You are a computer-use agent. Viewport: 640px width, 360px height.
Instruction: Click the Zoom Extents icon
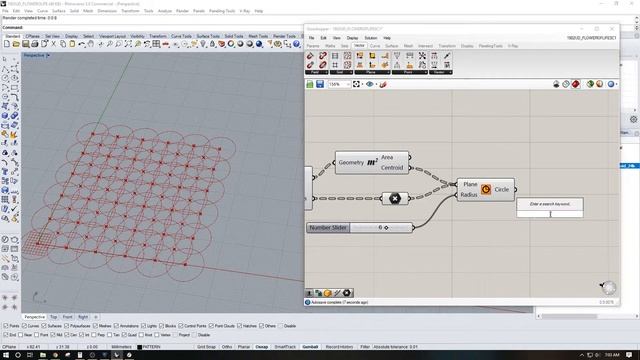(128, 44)
